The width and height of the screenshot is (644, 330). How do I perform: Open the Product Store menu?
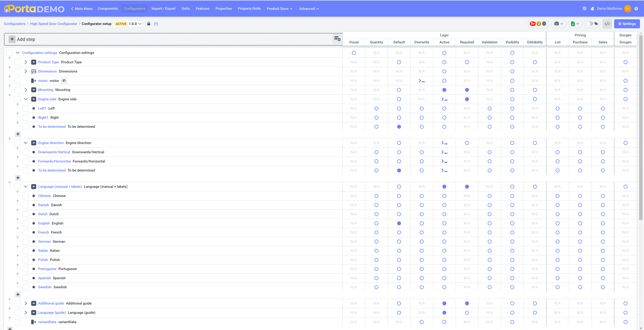279,9
